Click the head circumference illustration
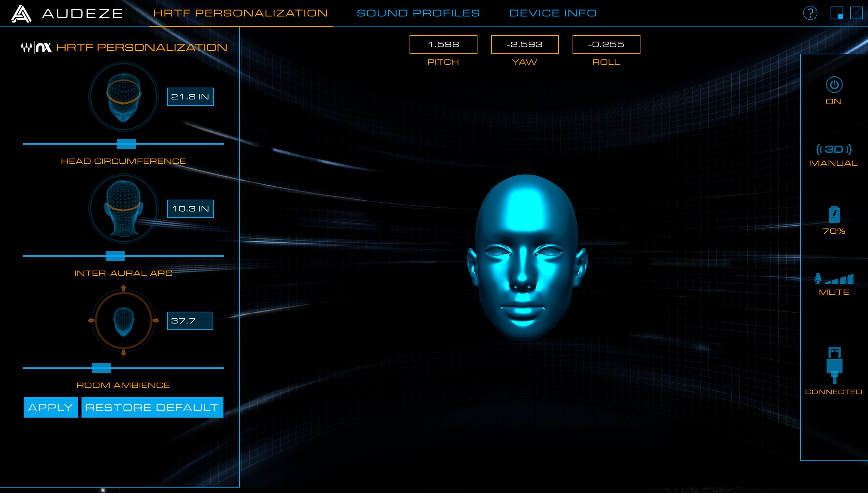Image resolution: width=868 pixels, height=493 pixels. click(124, 97)
